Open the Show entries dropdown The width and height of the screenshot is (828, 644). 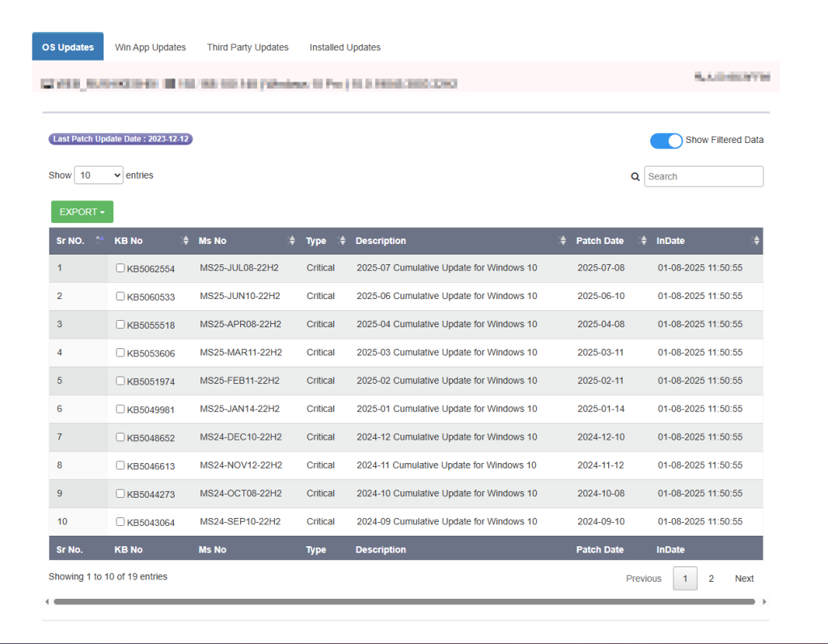tap(98, 175)
